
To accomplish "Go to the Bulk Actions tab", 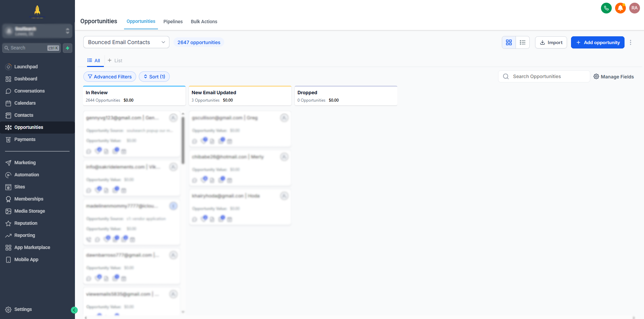I will 204,22.
